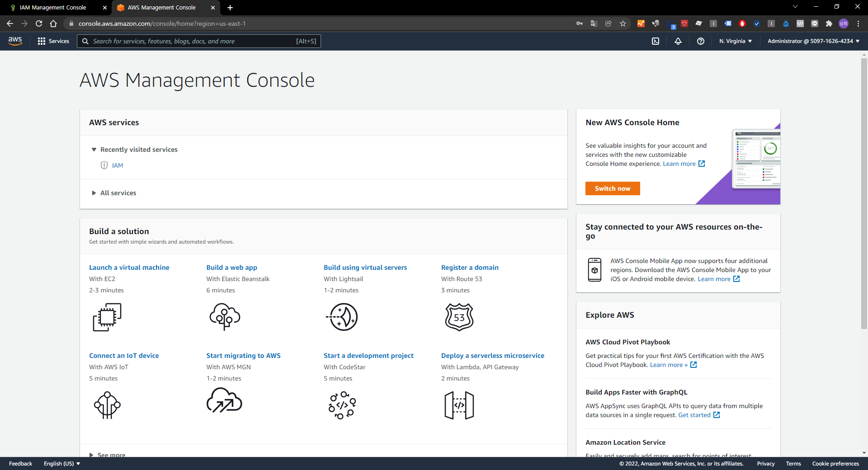Open the Chrome profile avatar
This screenshot has width=868, height=470.
[x=844, y=23]
